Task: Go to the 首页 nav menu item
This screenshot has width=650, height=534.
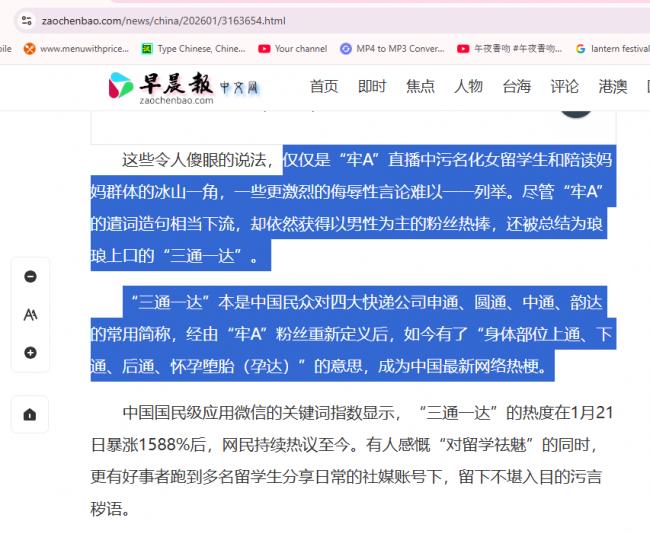Action: [324, 86]
